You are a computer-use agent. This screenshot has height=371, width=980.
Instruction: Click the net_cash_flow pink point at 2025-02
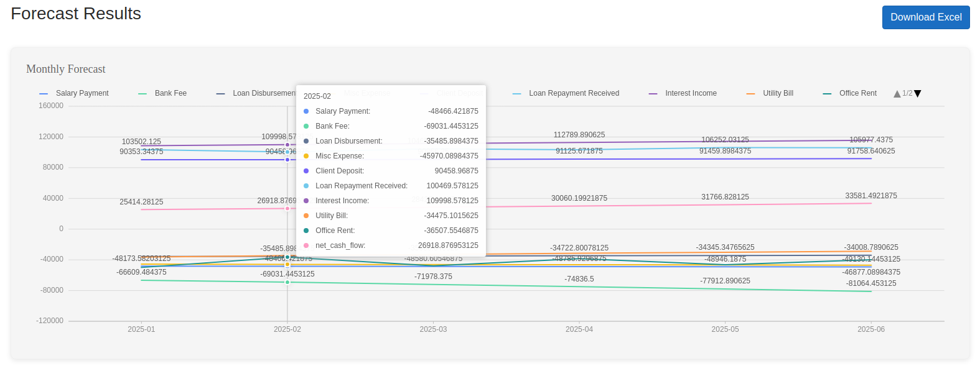[x=287, y=208]
